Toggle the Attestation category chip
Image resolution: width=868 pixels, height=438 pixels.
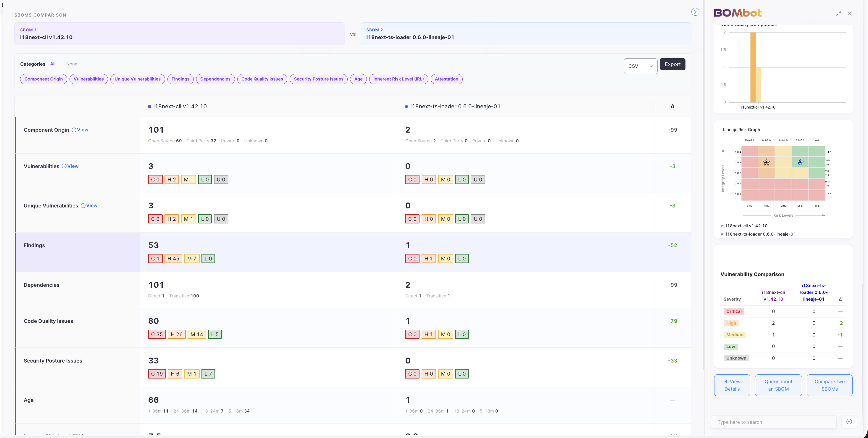pos(446,79)
